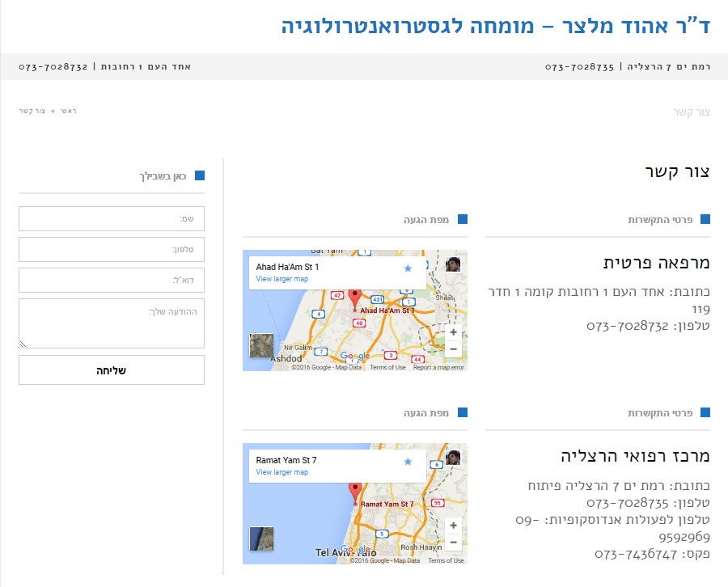728x587 pixels.
Task: Go to ראשי breadcrumb link
Action: coord(68,111)
